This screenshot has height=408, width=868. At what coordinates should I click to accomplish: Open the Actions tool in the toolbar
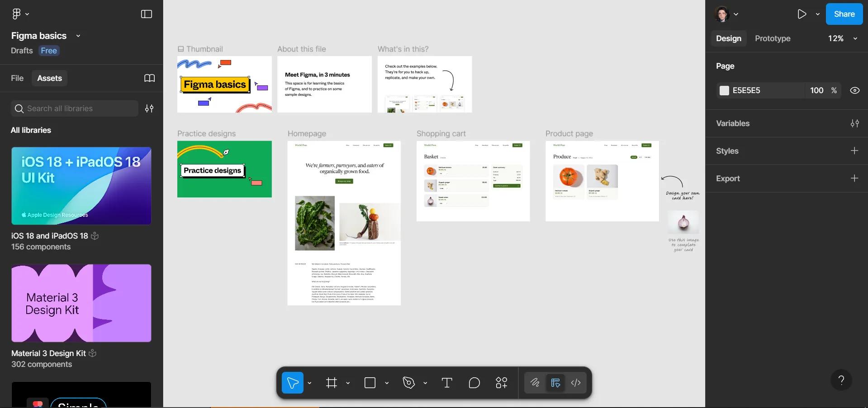pyautogui.click(x=502, y=383)
